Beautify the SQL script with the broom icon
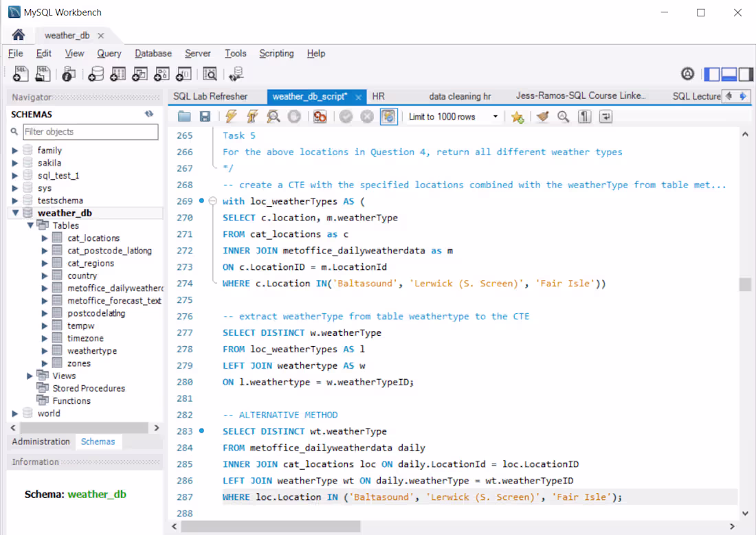 click(542, 116)
